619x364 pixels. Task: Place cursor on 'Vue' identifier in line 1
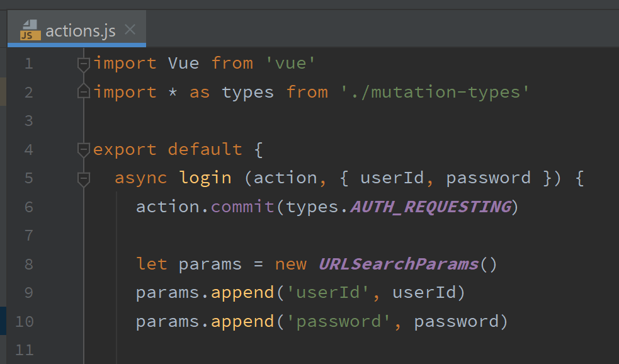[x=184, y=63]
